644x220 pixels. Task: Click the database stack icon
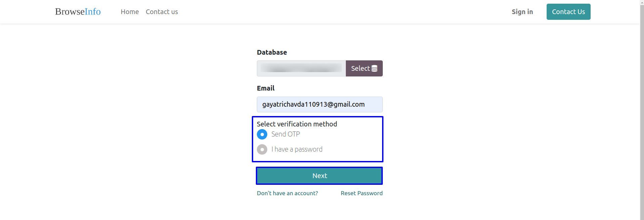(374, 68)
